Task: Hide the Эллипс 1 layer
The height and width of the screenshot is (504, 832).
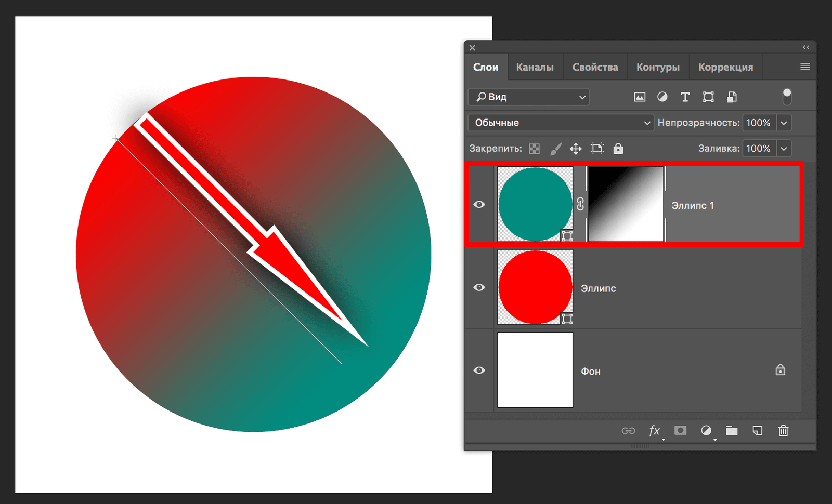Action: pyautogui.click(x=479, y=205)
